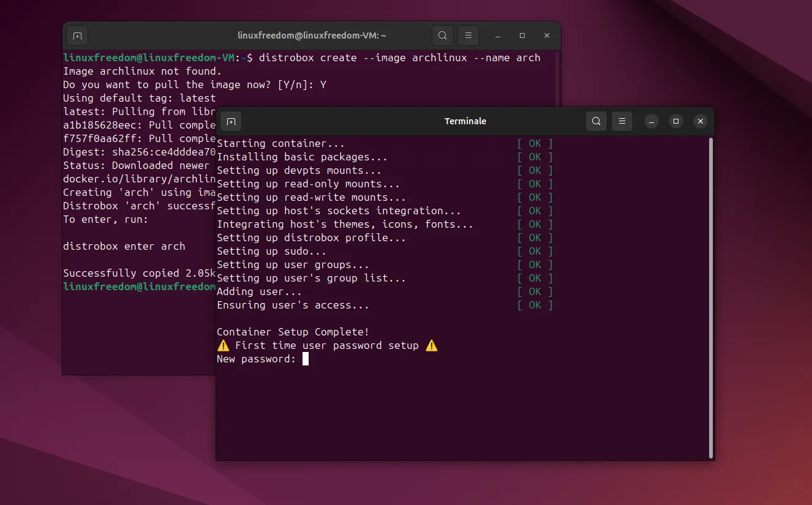
Task: Click the Terminale title bar text
Action: click(x=465, y=121)
